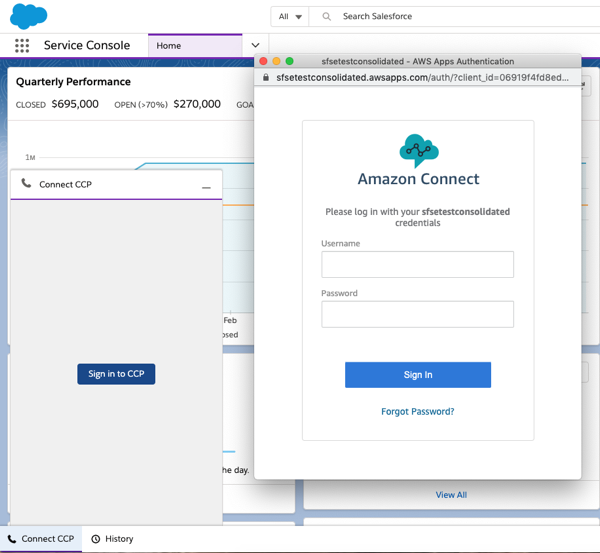The height and width of the screenshot is (553, 600).
Task: Click the Search Salesforce field
Action: pos(454,16)
